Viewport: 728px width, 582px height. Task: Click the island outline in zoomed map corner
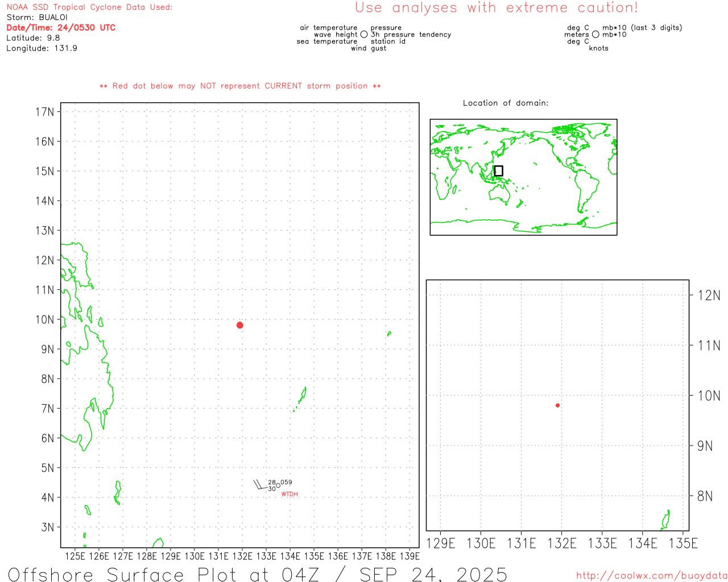coord(666,520)
